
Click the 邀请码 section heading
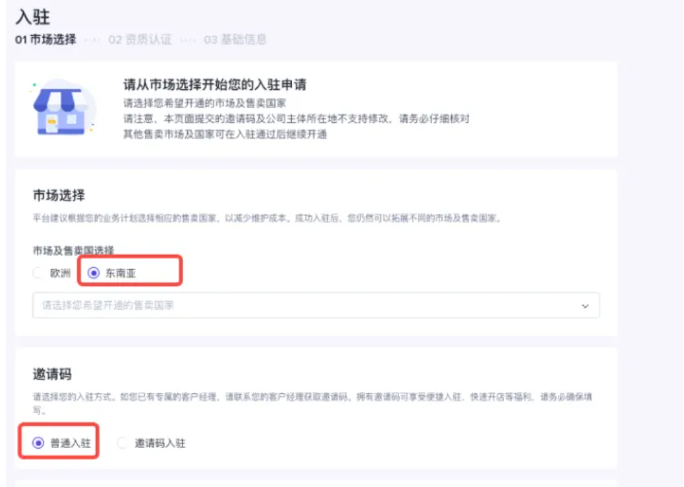52,374
